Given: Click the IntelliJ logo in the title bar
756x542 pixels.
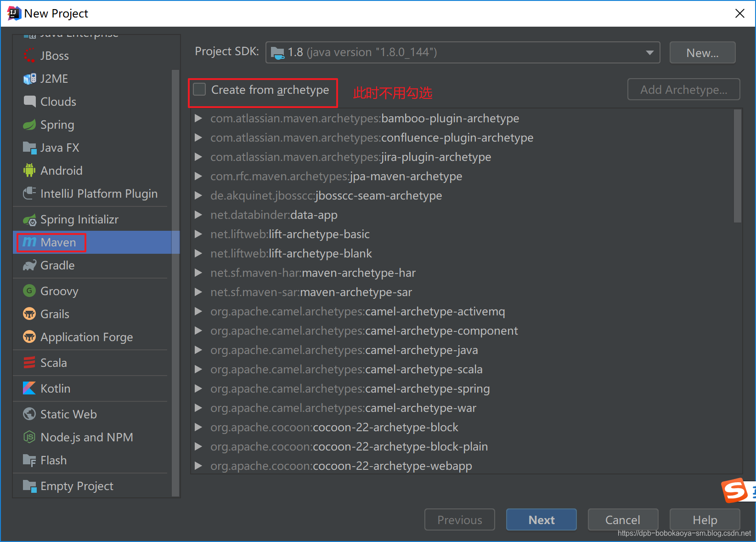Looking at the screenshot, I should tap(14, 13).
